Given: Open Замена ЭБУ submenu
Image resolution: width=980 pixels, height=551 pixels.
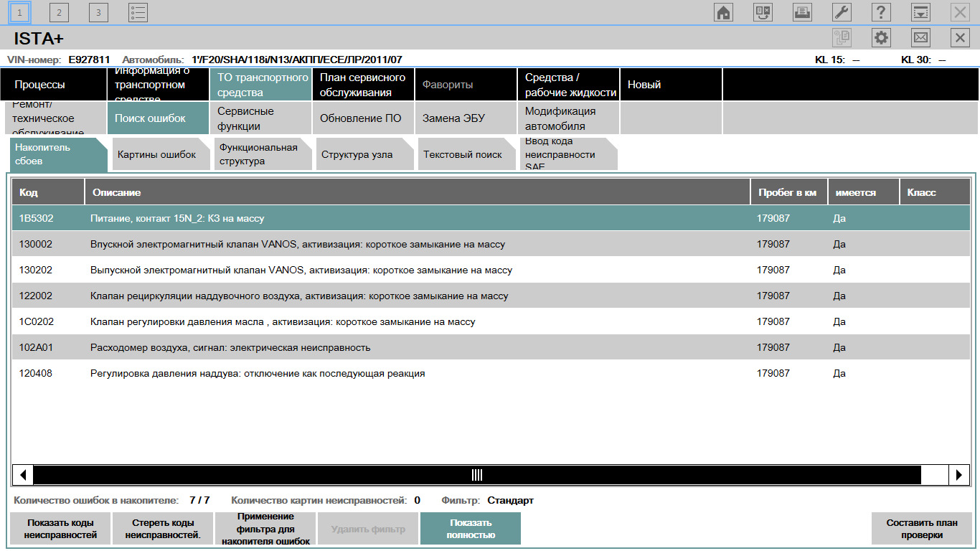Looking at the screenshot, I should click(x=466, y=118).
